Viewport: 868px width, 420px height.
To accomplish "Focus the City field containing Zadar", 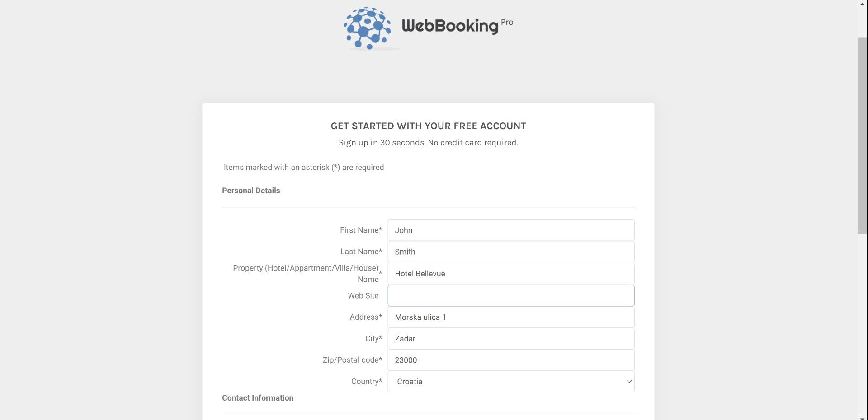I will [511, 339].
